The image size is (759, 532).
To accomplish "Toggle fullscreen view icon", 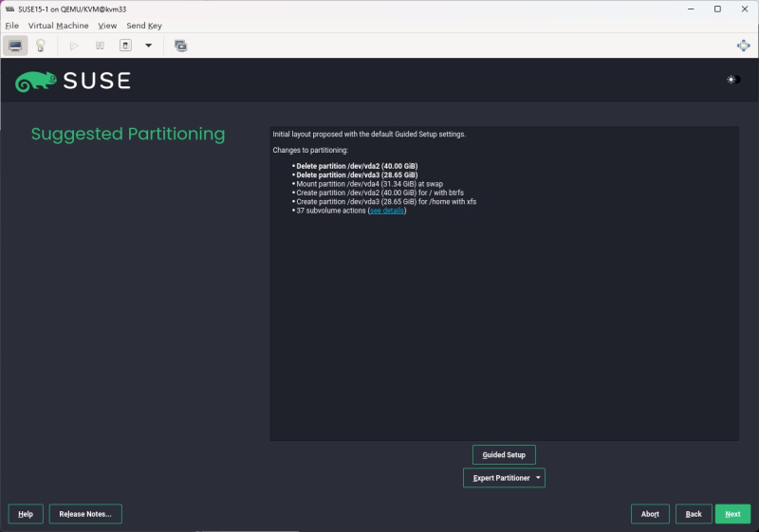I will [744, 46].
